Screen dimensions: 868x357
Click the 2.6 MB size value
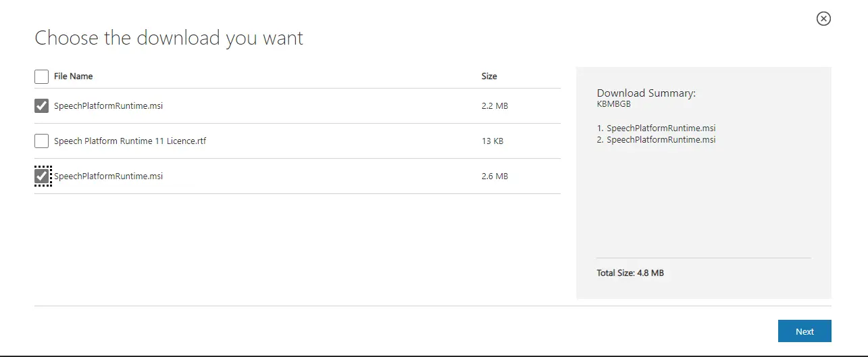pyautogui.click(x=494, y=176)
